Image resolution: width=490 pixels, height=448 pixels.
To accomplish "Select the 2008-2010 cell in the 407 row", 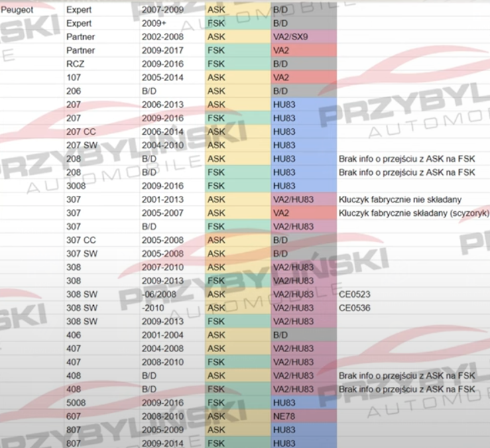I will click(x=172, y=362).
